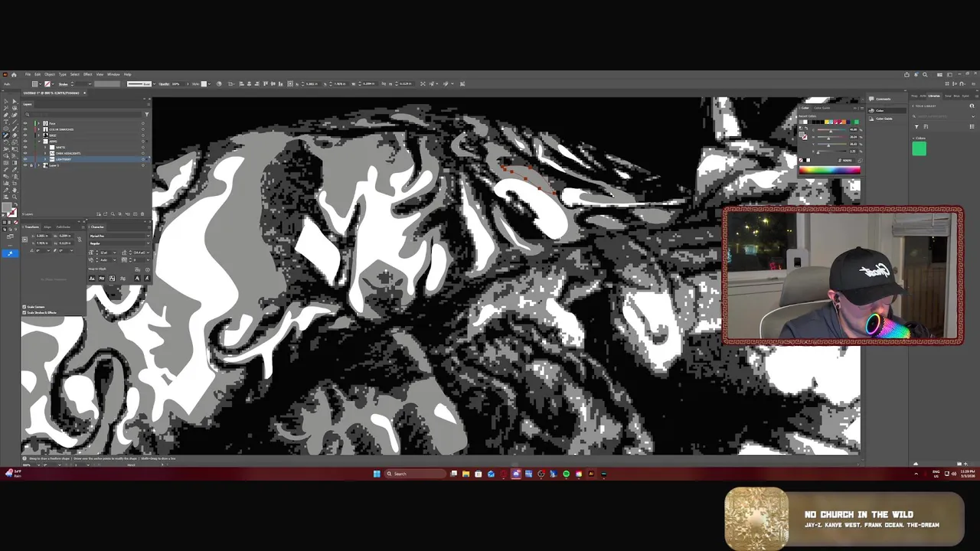Click Create New Layer button in Layers panel

tap(135, 214)
